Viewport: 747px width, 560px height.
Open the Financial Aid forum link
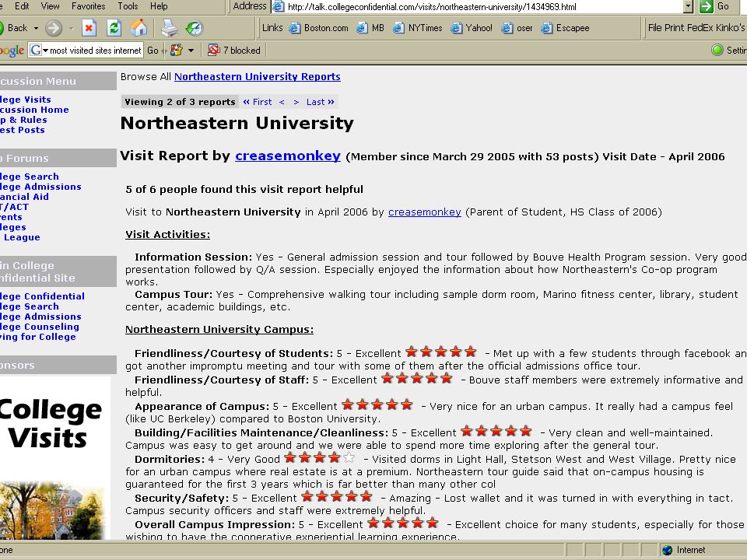[x=24, y=197]
